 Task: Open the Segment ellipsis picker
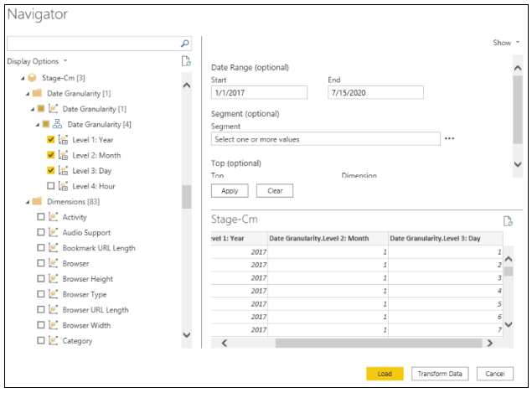(450, 139)
